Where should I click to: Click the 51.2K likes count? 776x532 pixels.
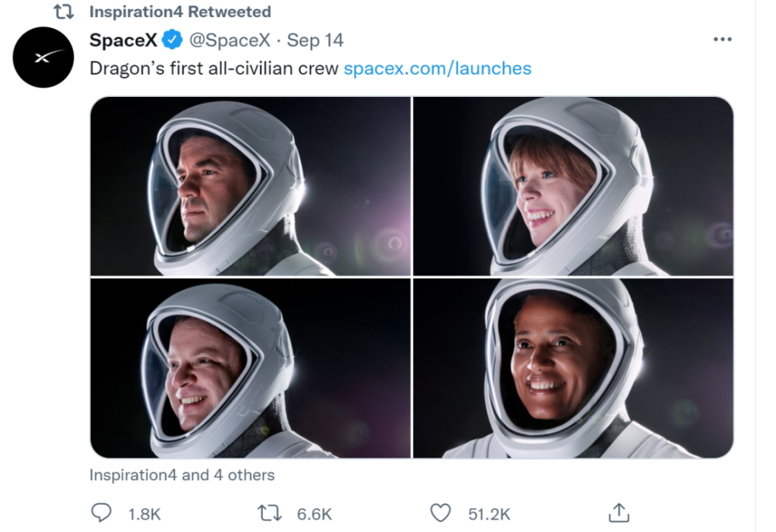(x=489, y=513)
